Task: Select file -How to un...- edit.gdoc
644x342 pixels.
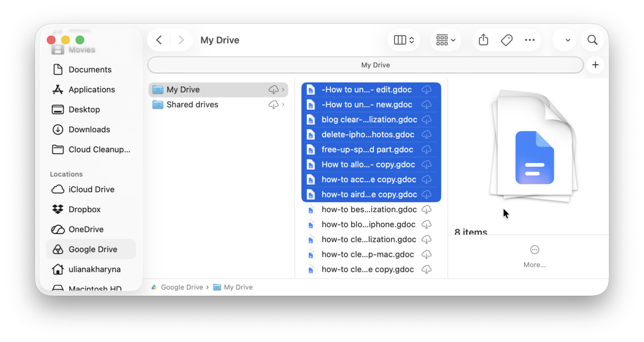Action: tap(371, 90)
